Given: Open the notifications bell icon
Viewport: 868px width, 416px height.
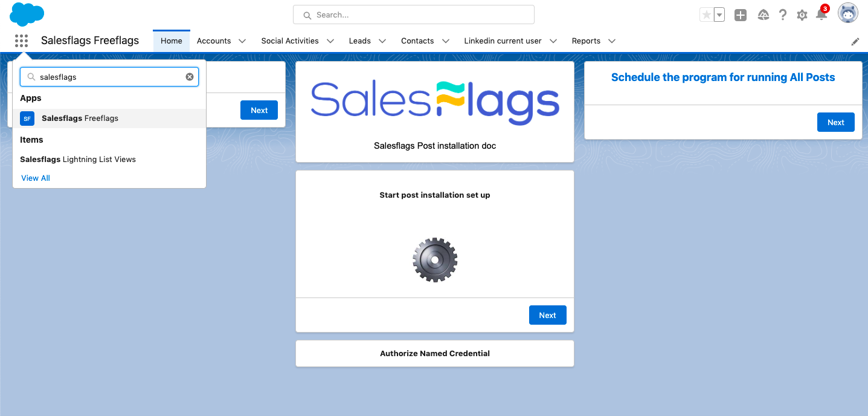Looking at the screenshot, I should pyautogui.click(x=821, y=15).
